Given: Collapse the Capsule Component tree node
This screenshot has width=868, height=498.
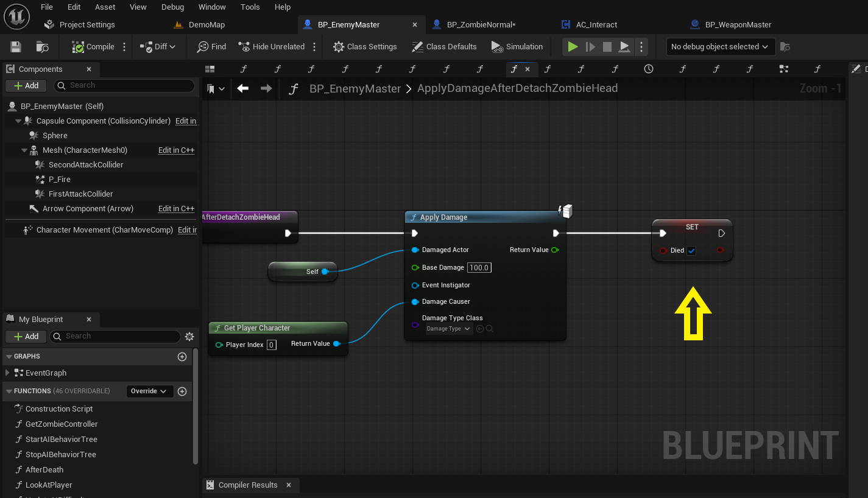Looking at the screenshot, I should (18, 121).
